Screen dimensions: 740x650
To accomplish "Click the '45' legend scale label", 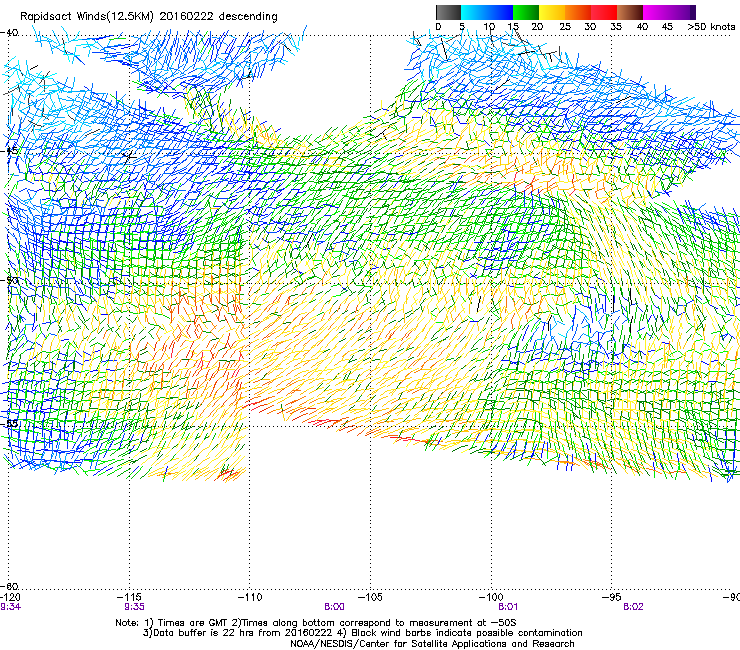I will coord(667,27).
